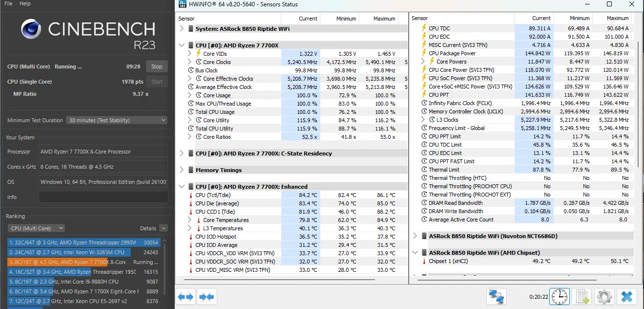644x309 pixels.
Task: Open the Cinebench File menu
Action: 8,3
